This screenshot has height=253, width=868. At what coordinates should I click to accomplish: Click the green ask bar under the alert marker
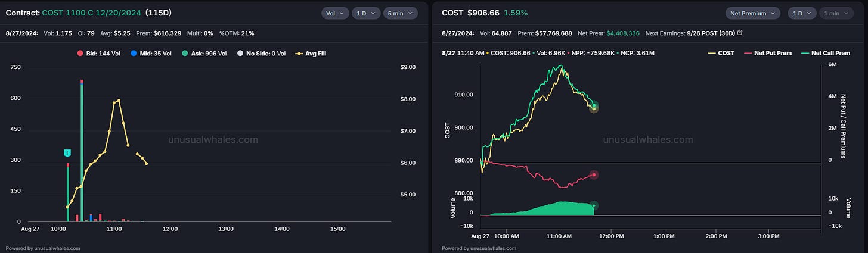(x=68, y=194)
